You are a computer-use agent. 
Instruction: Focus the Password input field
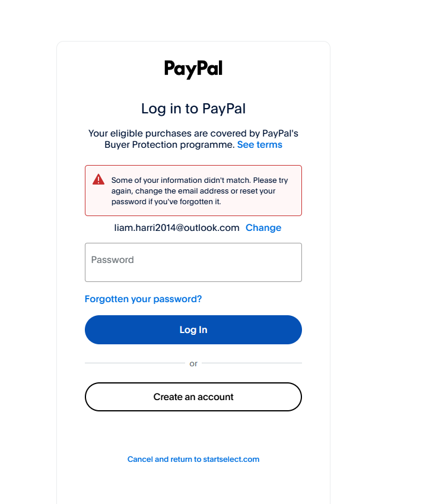pyautogui.click(x=193, y=262)
